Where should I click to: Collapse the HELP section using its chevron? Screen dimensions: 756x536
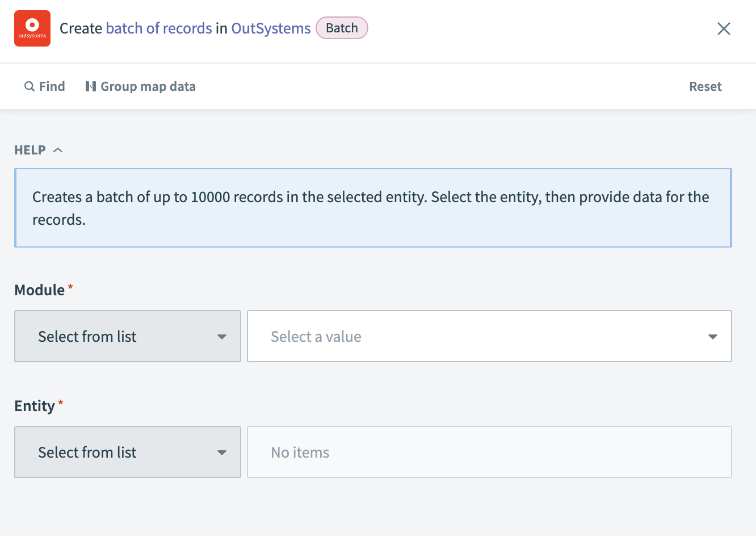58,149
